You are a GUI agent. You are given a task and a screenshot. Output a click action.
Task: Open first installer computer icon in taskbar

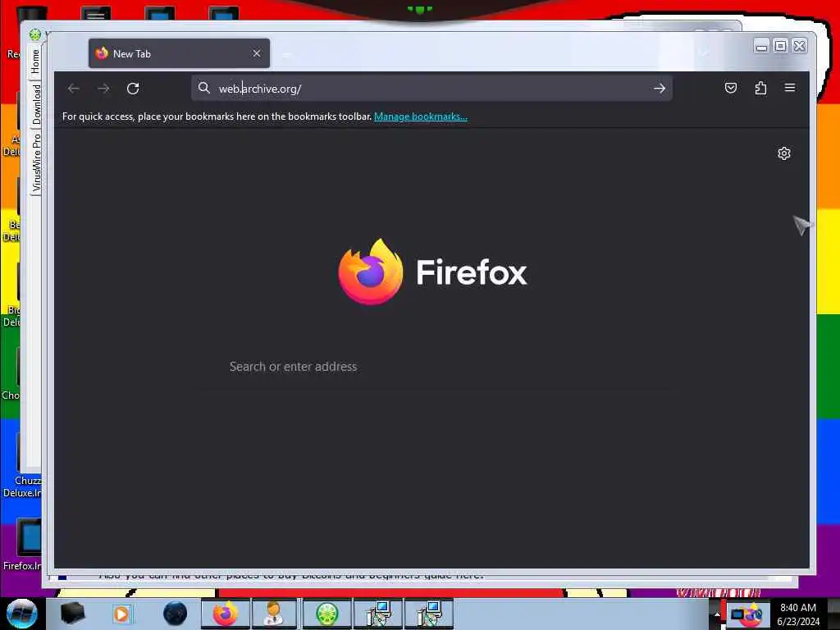pos(377,614)
